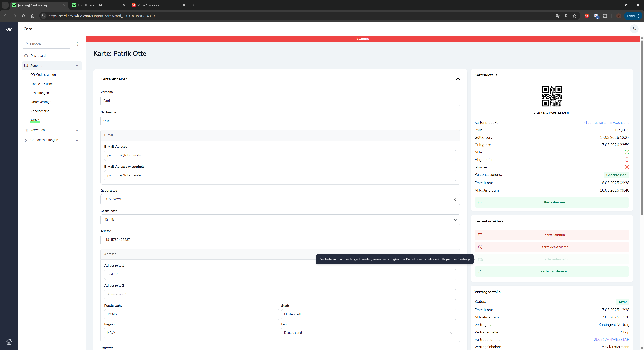The height and width of the screenshot is (350, 644).
Task: Click the QR code image
Action: [552, 96]
